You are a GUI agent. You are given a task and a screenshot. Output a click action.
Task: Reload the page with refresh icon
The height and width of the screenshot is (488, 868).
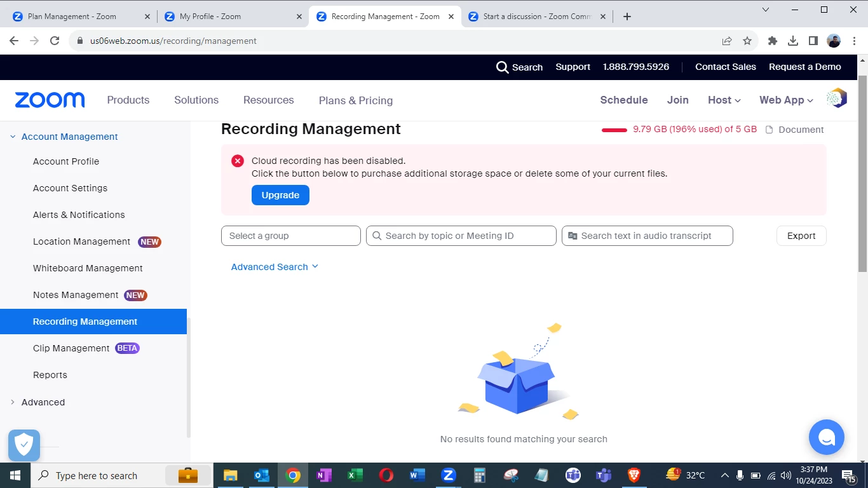[55, 41]
